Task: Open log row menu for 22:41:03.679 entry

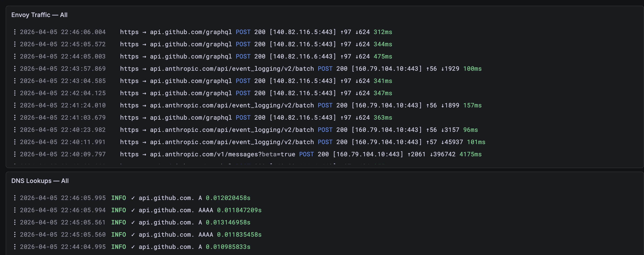Action: tap(15, 118)
